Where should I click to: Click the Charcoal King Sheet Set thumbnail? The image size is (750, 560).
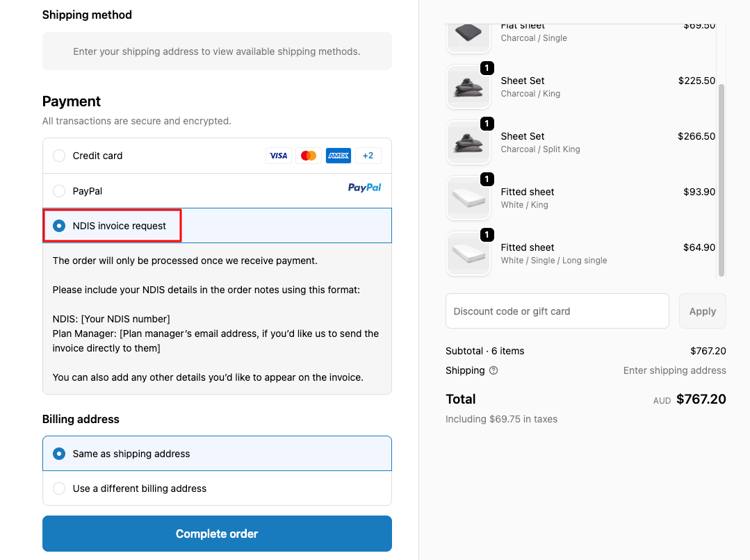[468, 87]
